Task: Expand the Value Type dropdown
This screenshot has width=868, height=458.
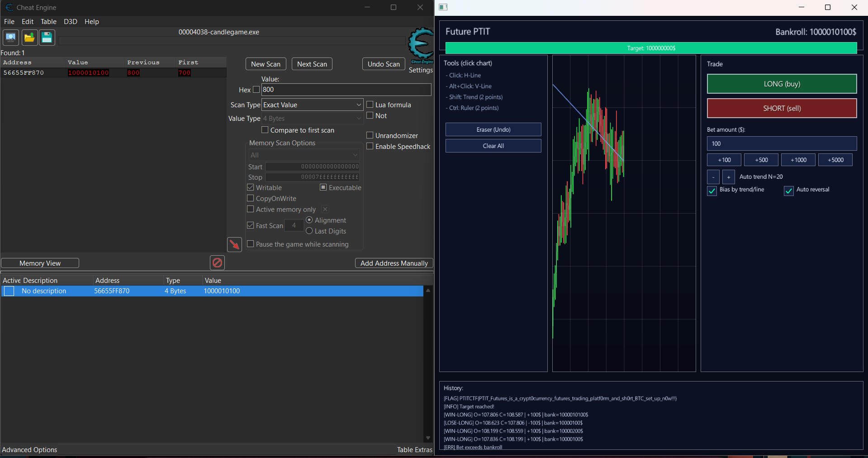Action: tap(312, 119)
